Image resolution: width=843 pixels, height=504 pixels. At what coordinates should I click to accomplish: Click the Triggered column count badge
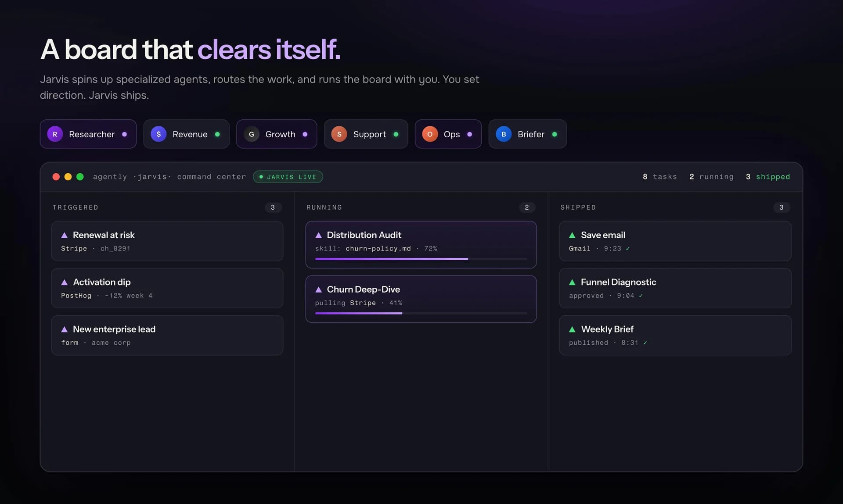coord(273,207)
